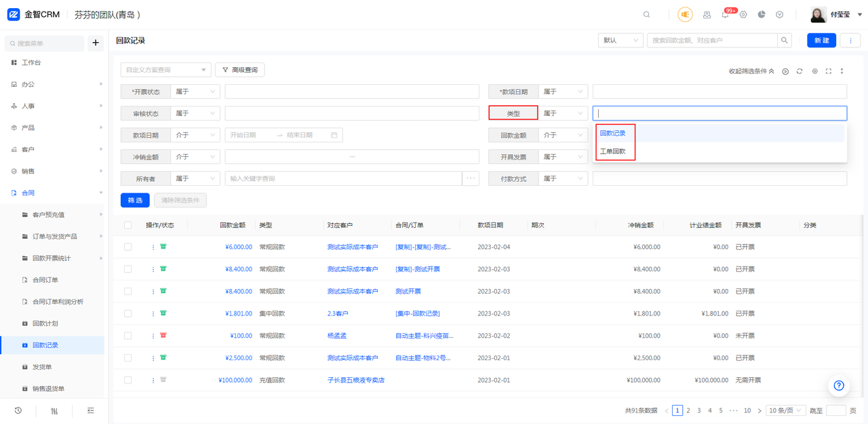Open the inbox tray icon in header
Image resolution: width=868 pixels, height=424 pixels.
(707, 14)
